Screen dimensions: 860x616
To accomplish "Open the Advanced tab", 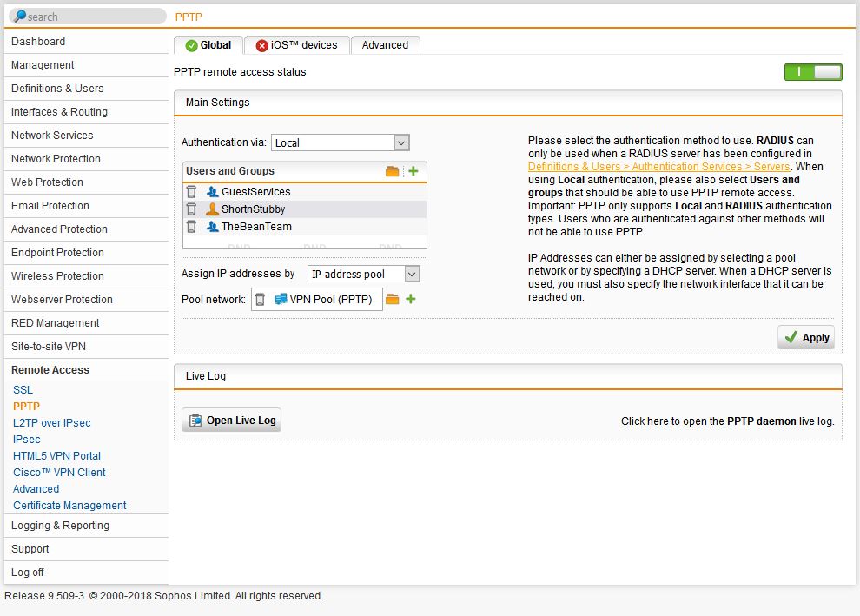I will [x=385, y=44].
